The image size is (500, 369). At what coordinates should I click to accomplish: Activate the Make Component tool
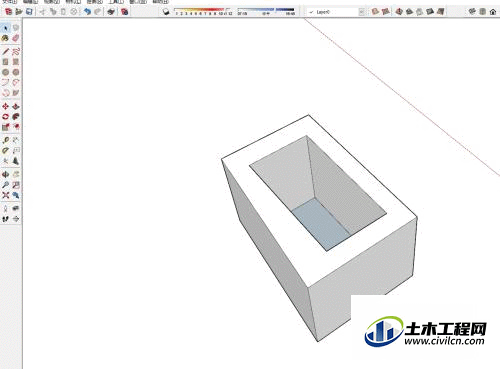(x=16, y=28)
